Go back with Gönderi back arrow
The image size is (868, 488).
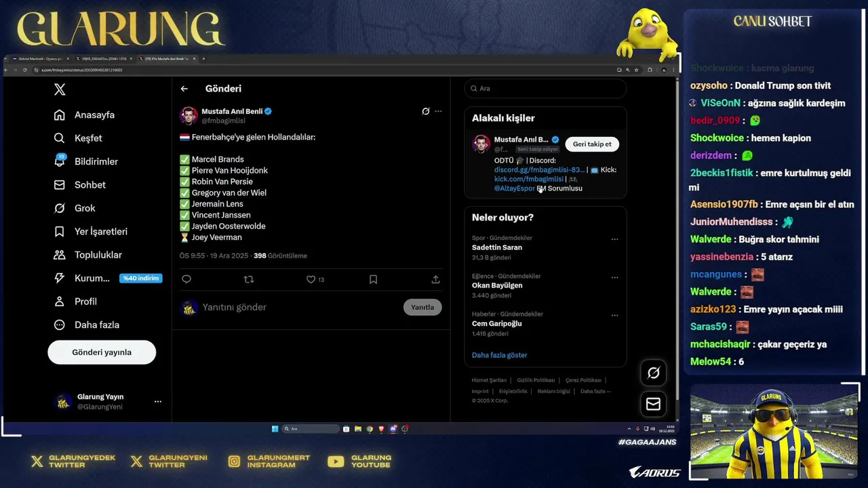click(184, 89)
